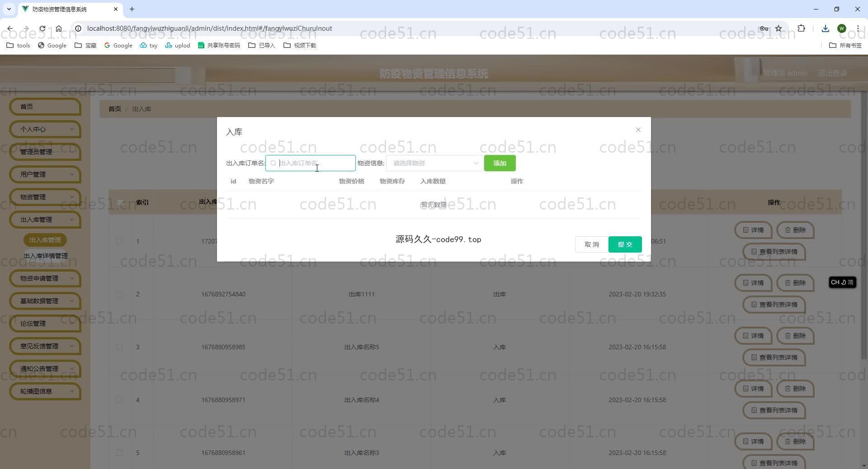Viewport: 868px width, 469px height.
Task: Open the extensions puzzle icon
Action: 801,28
